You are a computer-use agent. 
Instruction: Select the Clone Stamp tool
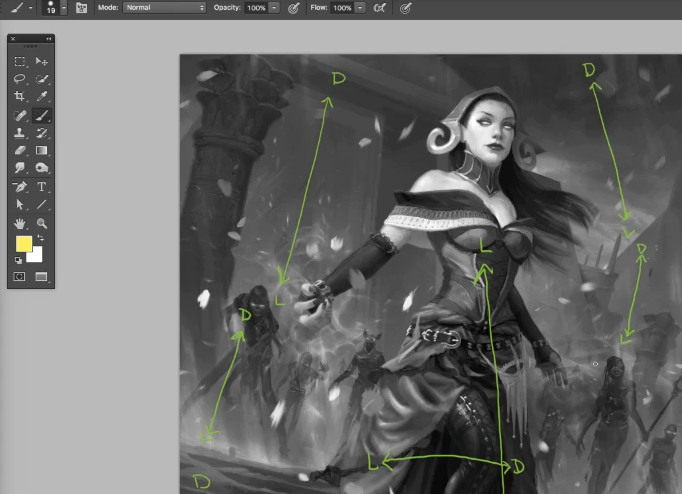(x=20, y=133)
